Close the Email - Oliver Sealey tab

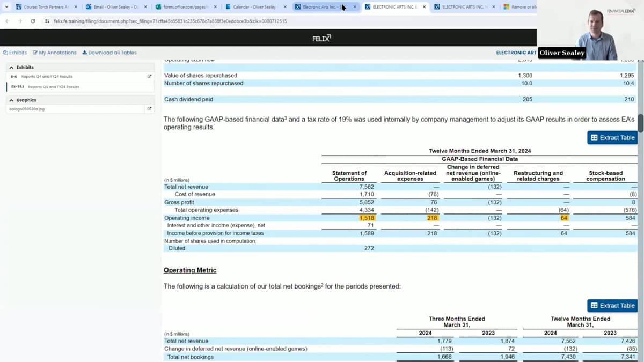pyautogui.click(x=145, y=7)
